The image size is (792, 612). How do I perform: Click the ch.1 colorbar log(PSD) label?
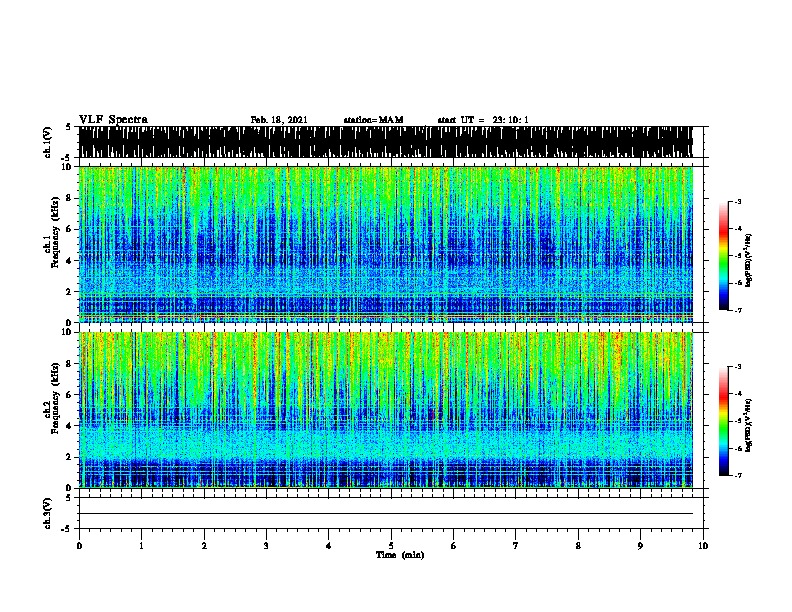[x=749, y=260]
